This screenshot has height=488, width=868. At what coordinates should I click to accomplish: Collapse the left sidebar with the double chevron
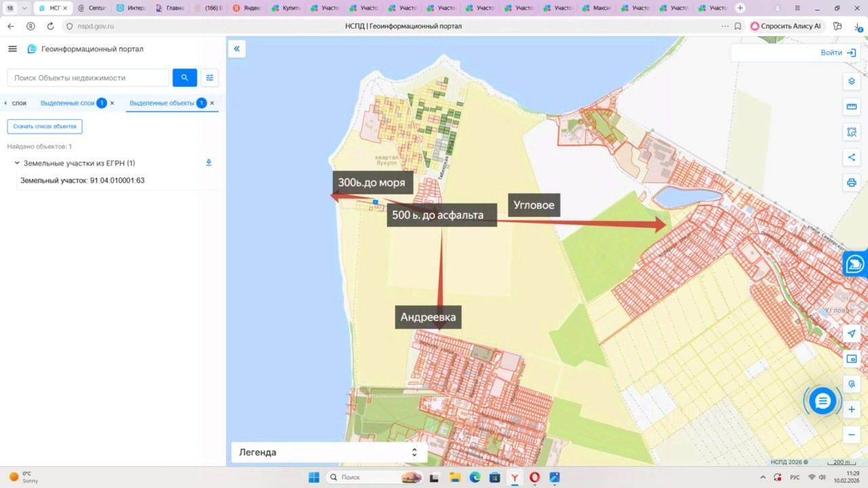(237, 49)
